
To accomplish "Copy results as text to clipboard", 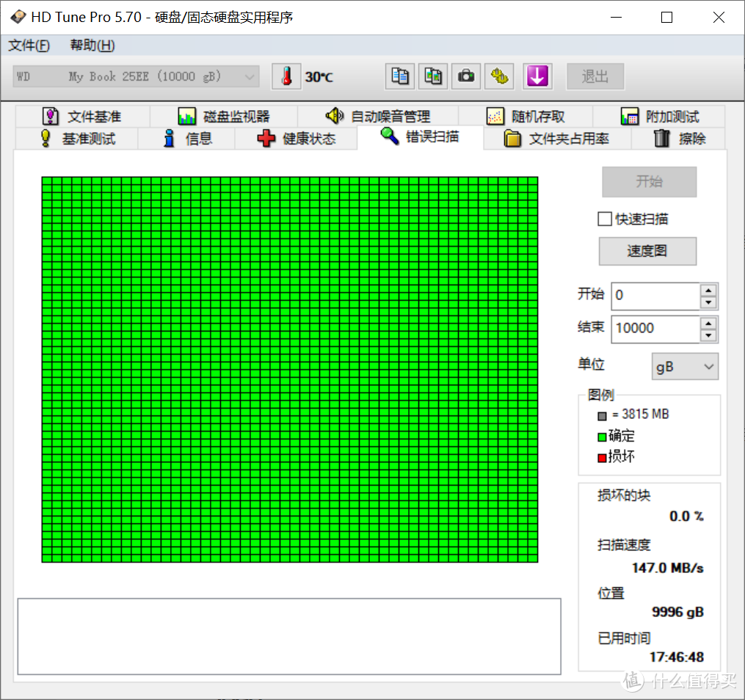I will tap(400, 76).
